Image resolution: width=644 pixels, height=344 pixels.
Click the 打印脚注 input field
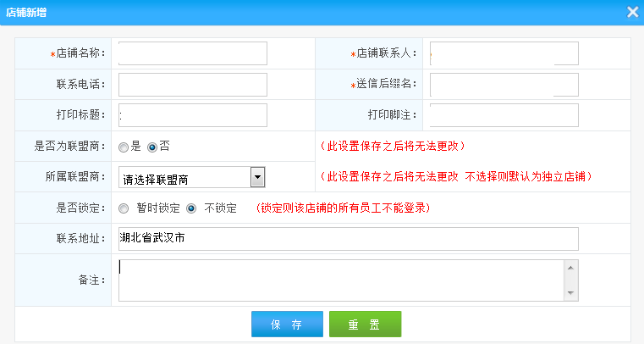point(504,115)
